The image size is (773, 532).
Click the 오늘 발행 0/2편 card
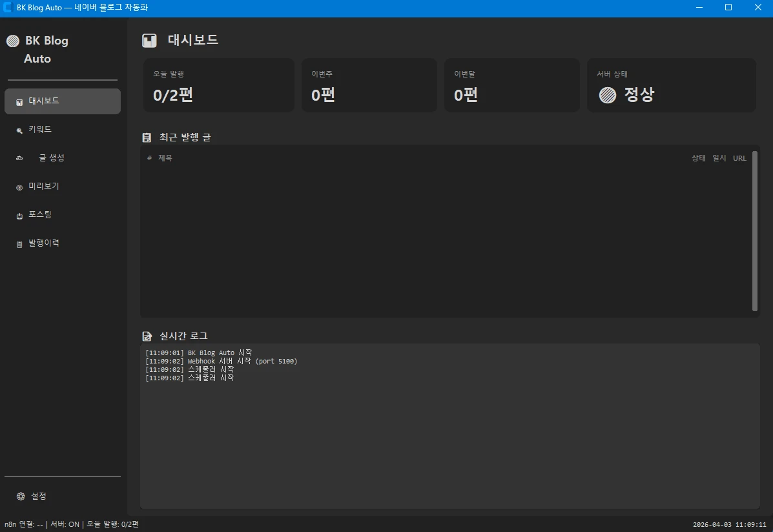pos(219,85)
